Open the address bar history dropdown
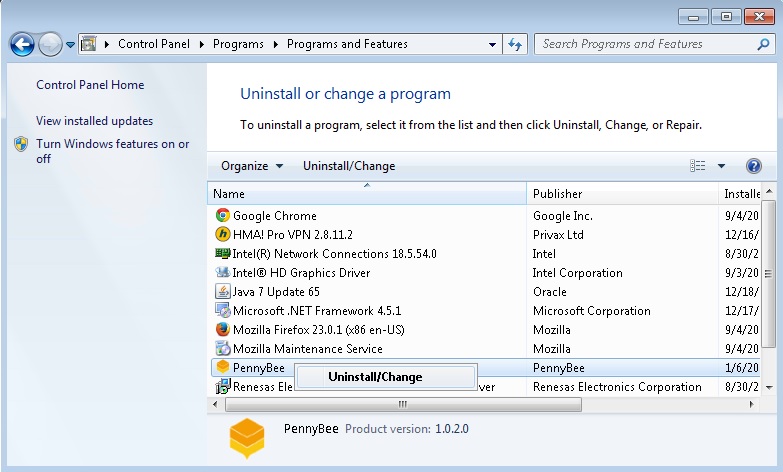The width and height of the screenshot is (783, 472). coord(492,44)
